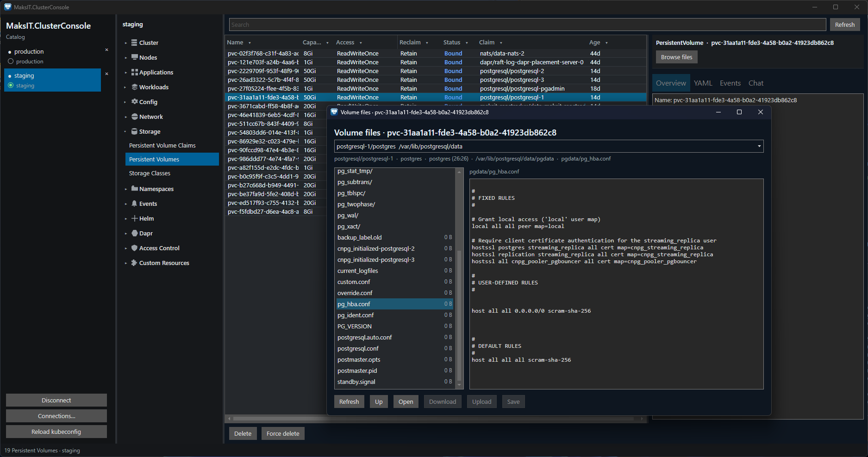This screenshot has height=457, width=868.
Task: Collapse the Storage tree node
Action: click(x=126, y=132)
